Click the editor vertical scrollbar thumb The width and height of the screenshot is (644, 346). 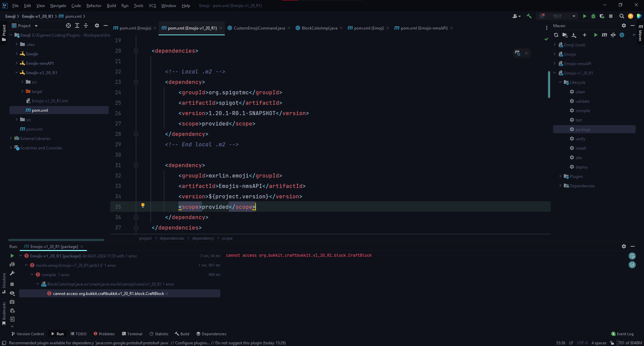549,84
